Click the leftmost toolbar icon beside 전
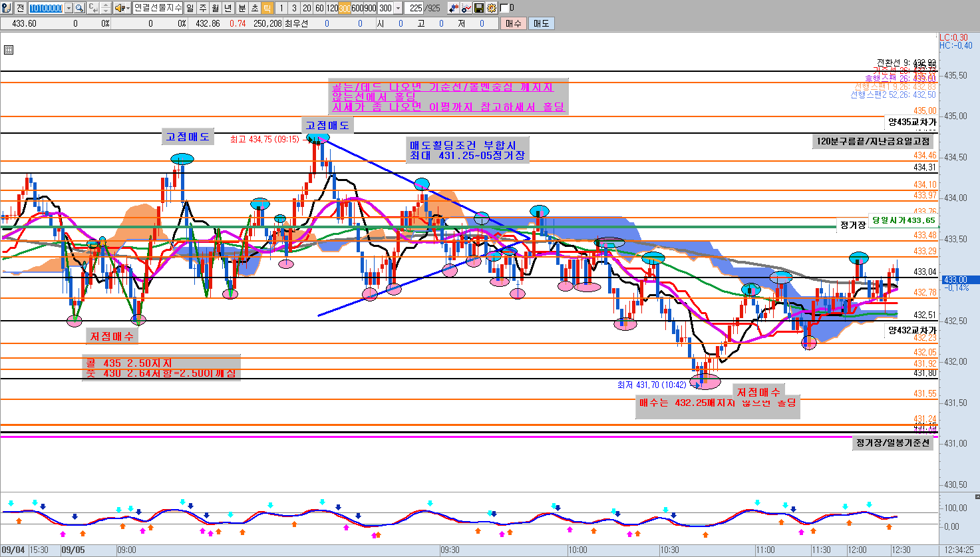This screenshot has height=557, width=980. point(6,8)
